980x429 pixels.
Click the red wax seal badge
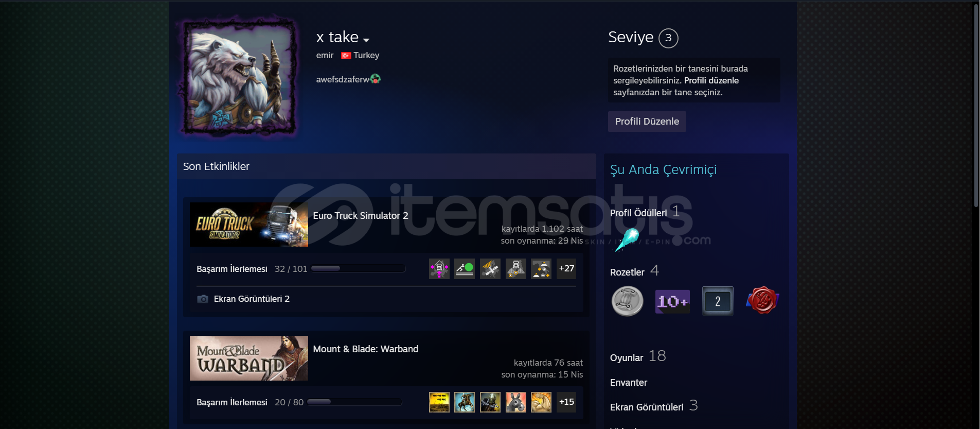pos(762,301)
